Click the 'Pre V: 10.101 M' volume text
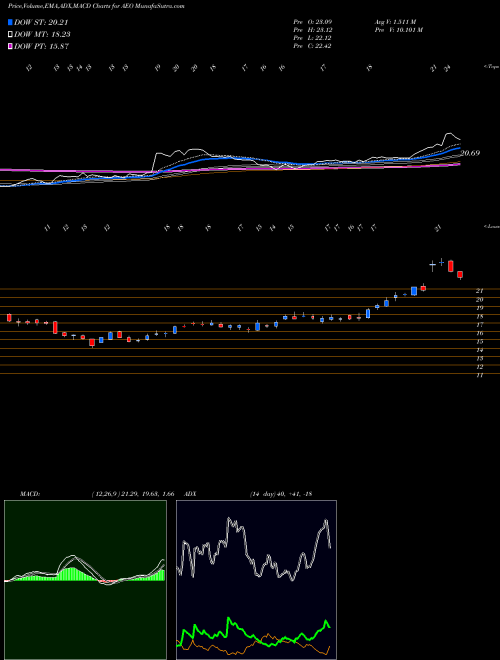The width and height of the screenshot is (500, 660). (x=398, y=30)
